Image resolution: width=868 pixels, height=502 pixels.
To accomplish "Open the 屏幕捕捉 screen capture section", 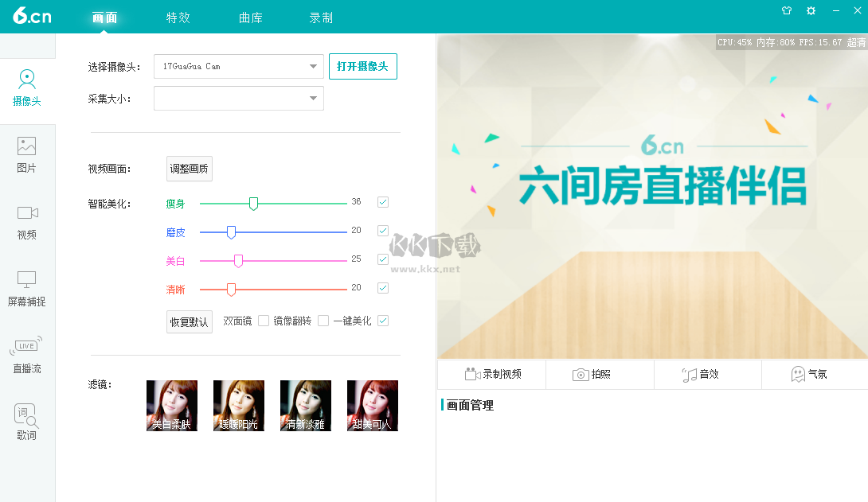I will pos(26,289).
